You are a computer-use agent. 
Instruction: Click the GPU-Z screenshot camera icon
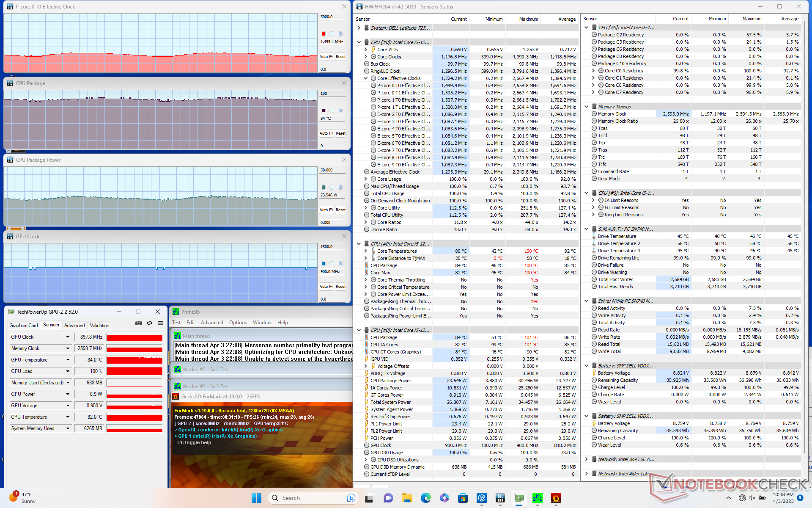(138, 323)
